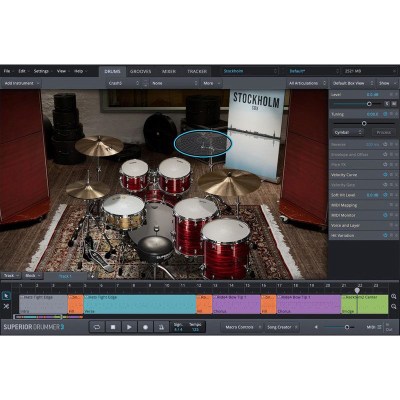Open the Add Instrument dropdown
Screen dimensions: 400x400
click(x=21, y=83)
